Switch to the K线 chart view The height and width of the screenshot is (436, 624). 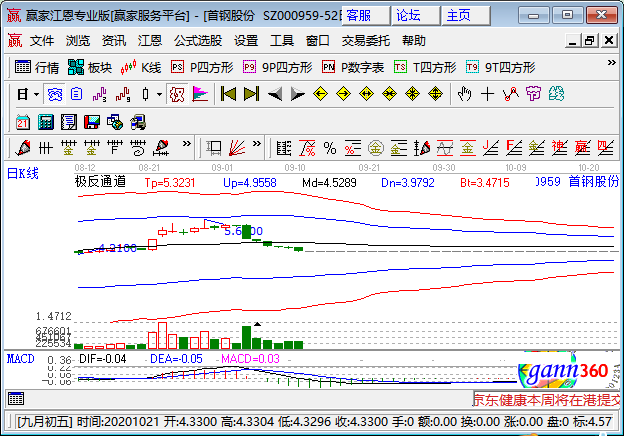point(141,67)
